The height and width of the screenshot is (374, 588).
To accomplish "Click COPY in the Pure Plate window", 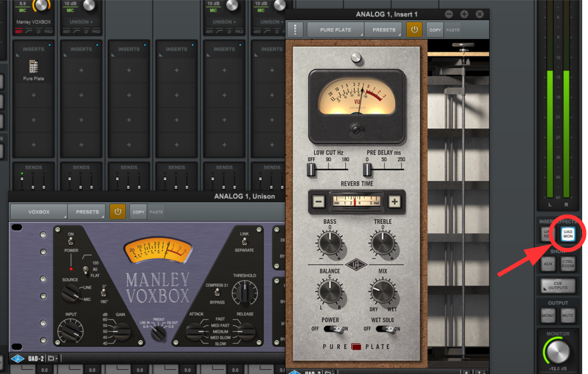I will [435, 30].
